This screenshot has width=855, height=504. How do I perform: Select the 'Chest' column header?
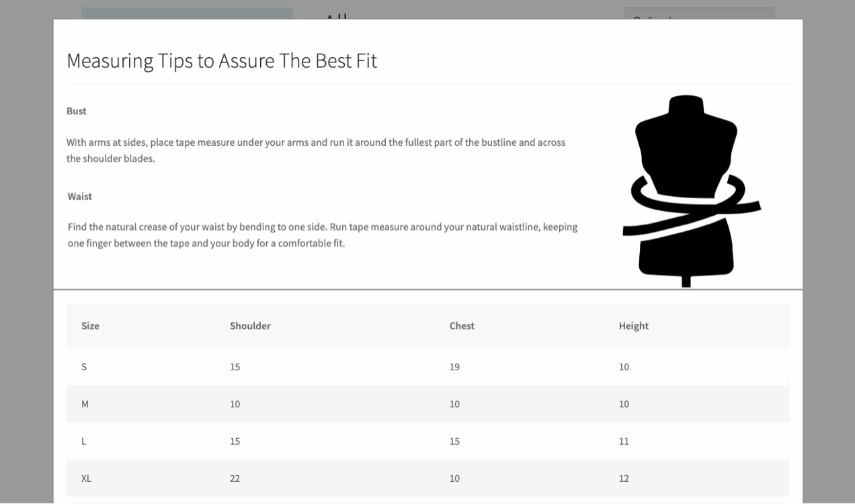point(462,326)
